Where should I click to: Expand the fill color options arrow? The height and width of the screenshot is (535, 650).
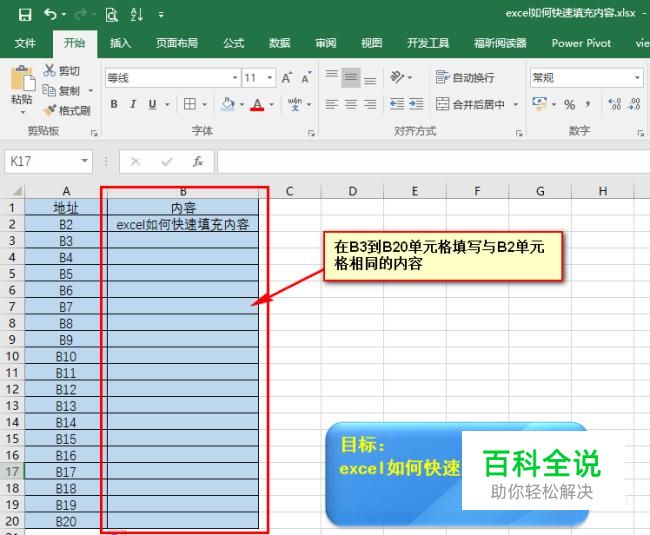pyautogui.click(x=242, y=104)
